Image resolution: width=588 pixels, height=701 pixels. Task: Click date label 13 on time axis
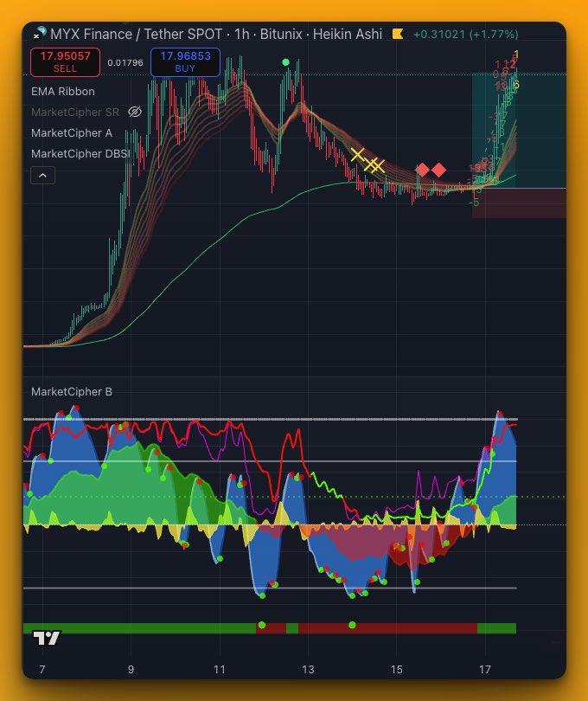point(308,669)
